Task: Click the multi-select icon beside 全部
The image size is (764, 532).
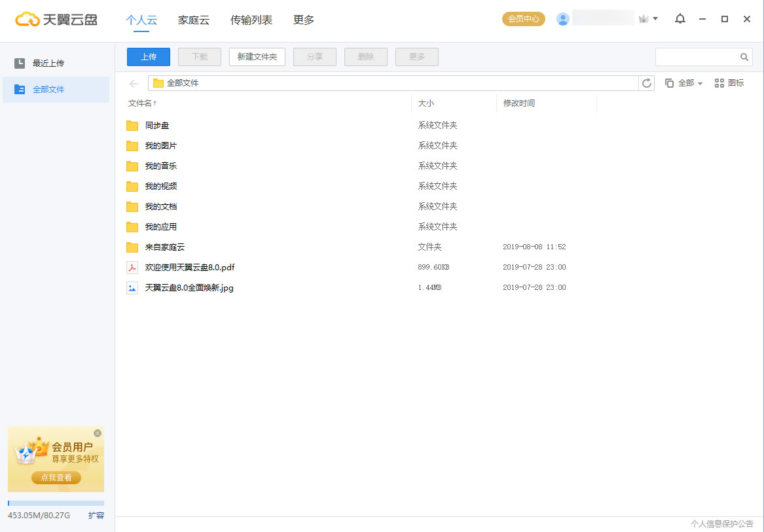Action: [668, 83]
